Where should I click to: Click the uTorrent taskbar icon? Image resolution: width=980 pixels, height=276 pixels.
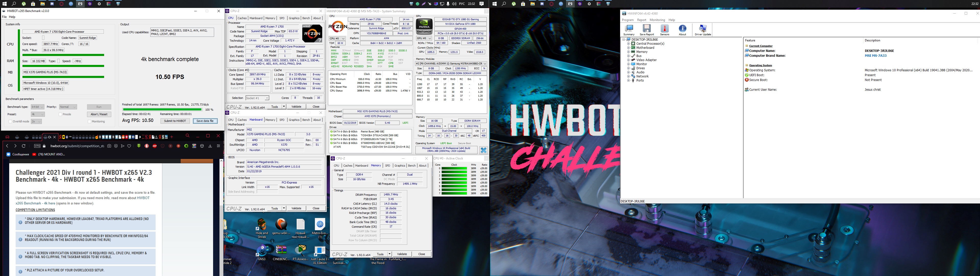[x=23, y=4]
